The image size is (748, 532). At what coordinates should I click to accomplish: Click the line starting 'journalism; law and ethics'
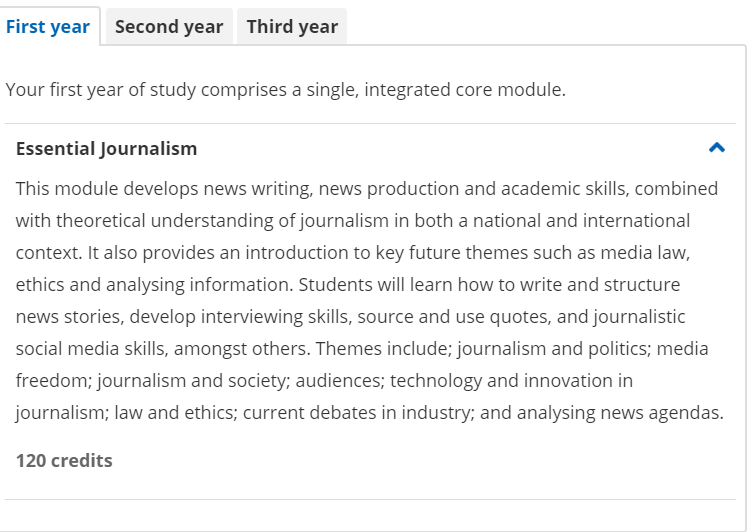pos(370,412)
